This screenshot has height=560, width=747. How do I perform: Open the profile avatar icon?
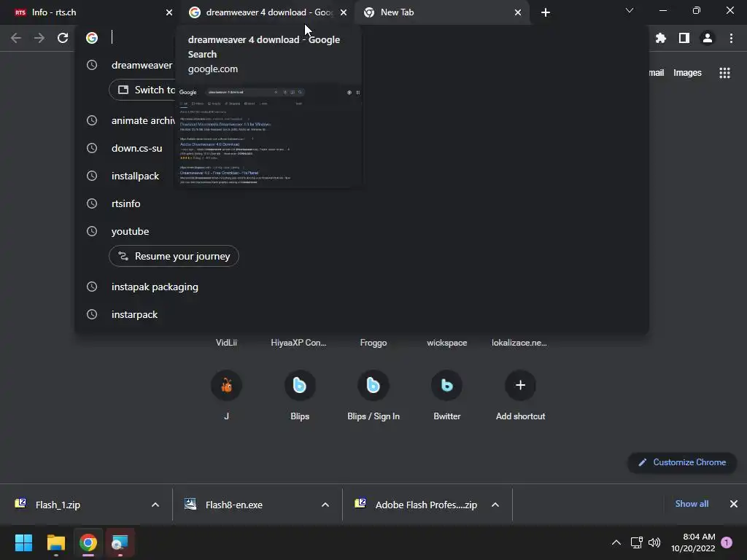pos(708,38)
